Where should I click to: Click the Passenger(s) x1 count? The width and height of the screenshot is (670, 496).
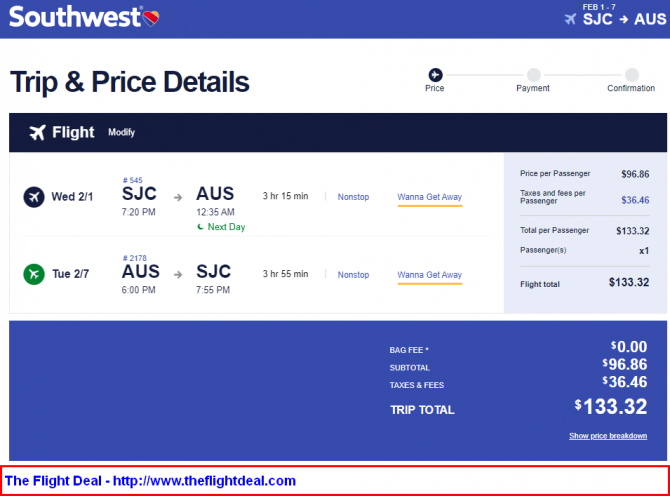click(x=644, y=251)
